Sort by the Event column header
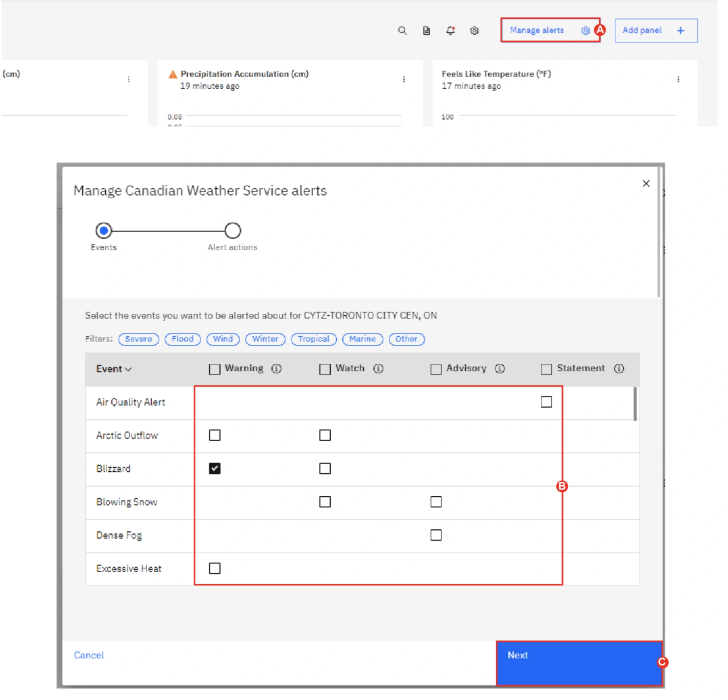728x700 pixels. click(114, 369)
